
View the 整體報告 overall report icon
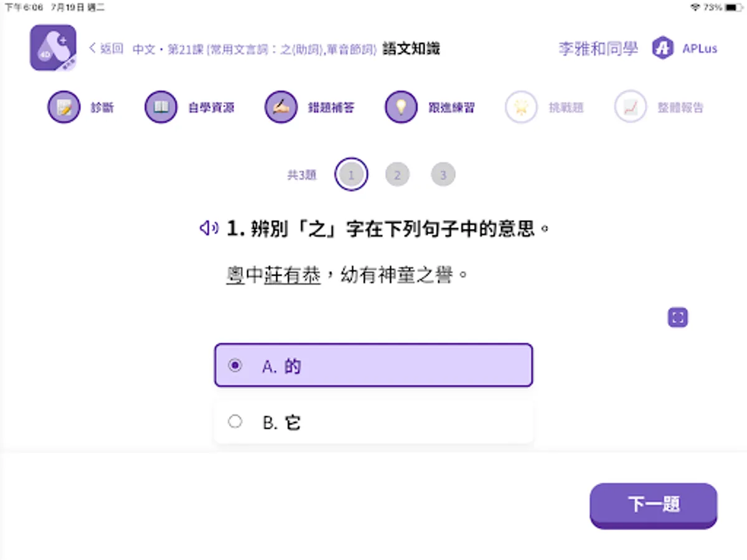coord(630,106)
